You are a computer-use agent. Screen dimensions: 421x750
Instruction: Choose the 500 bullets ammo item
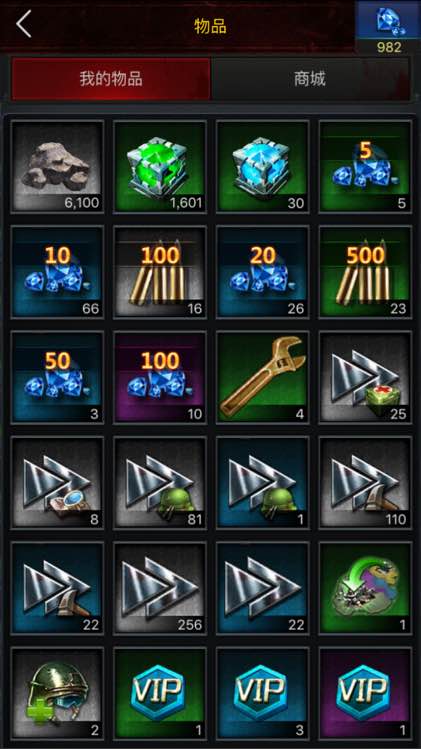click(366, 272)
